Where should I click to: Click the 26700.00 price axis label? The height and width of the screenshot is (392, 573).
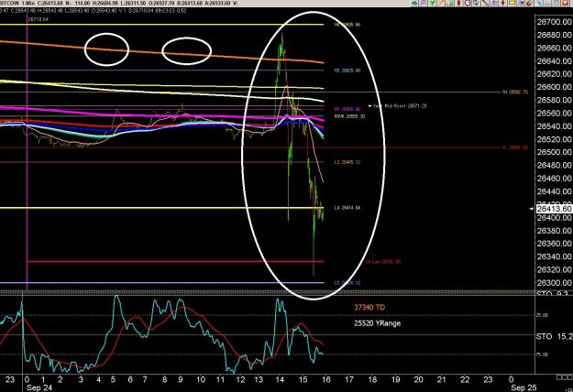pyautogui.click(x=554, y=22)
